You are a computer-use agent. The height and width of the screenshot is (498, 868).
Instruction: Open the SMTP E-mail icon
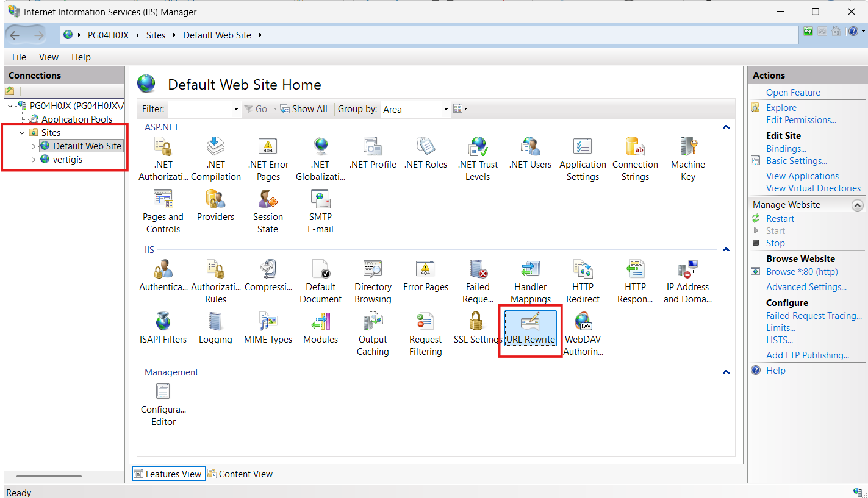click(x=320, y=212)
